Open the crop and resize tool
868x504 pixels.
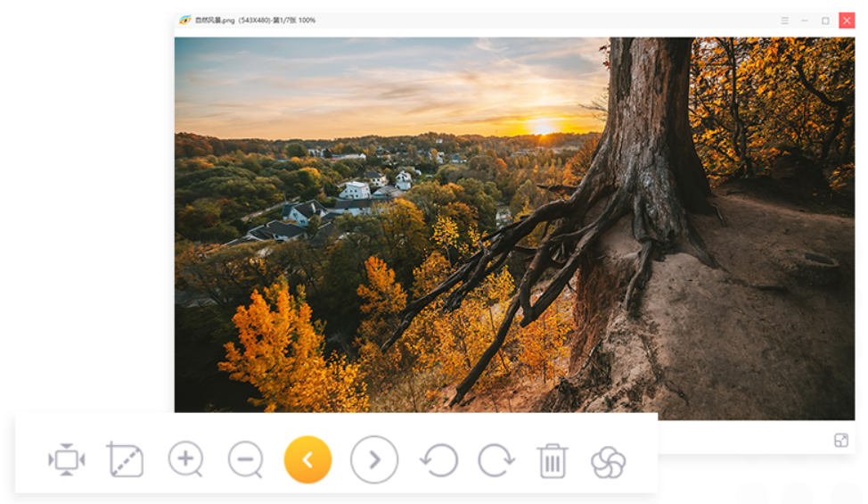pyautogui.click(x=125, y=459)
